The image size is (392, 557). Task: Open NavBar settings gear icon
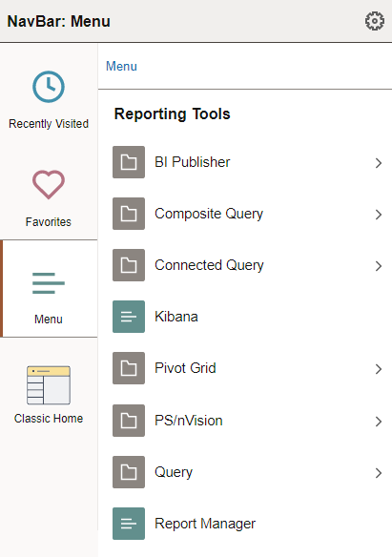pos(374,21)
